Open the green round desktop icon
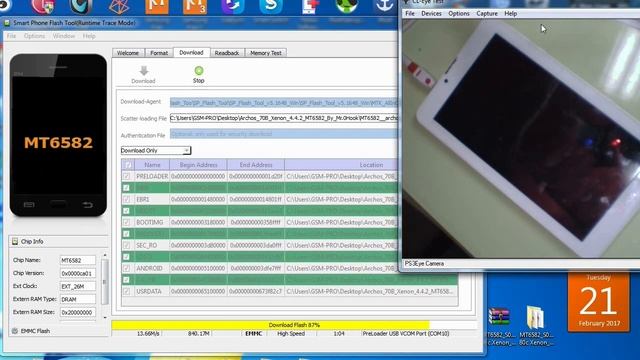Image resolution: width=640 pixels, height=360 pixels. click(x=347, y=7)
